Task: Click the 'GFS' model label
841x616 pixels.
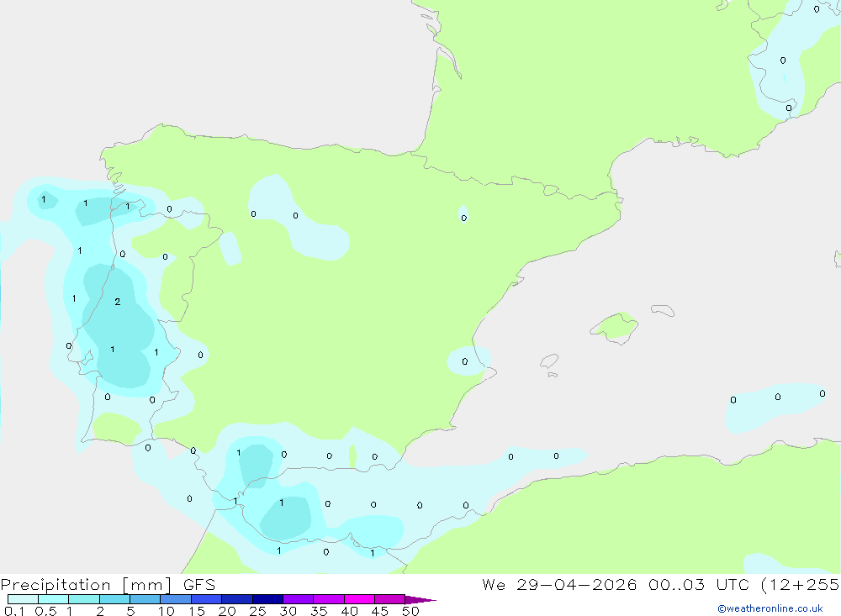Action: click(199, 584)
